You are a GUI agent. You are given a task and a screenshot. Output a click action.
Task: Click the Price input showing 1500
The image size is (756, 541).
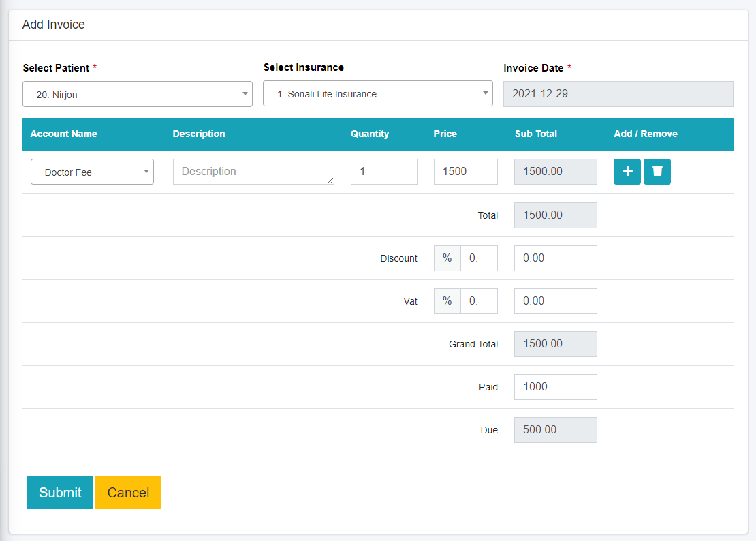pos(465,172)
